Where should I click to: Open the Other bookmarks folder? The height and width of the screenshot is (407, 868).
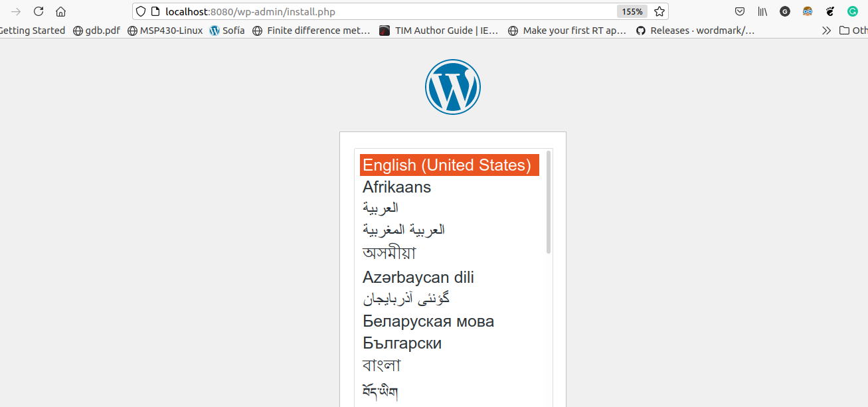853,31
